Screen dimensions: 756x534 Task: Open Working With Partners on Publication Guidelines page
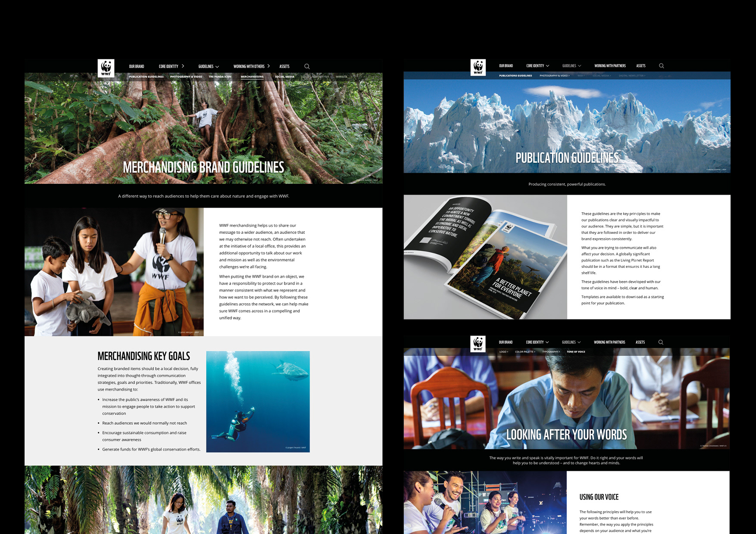610,66
